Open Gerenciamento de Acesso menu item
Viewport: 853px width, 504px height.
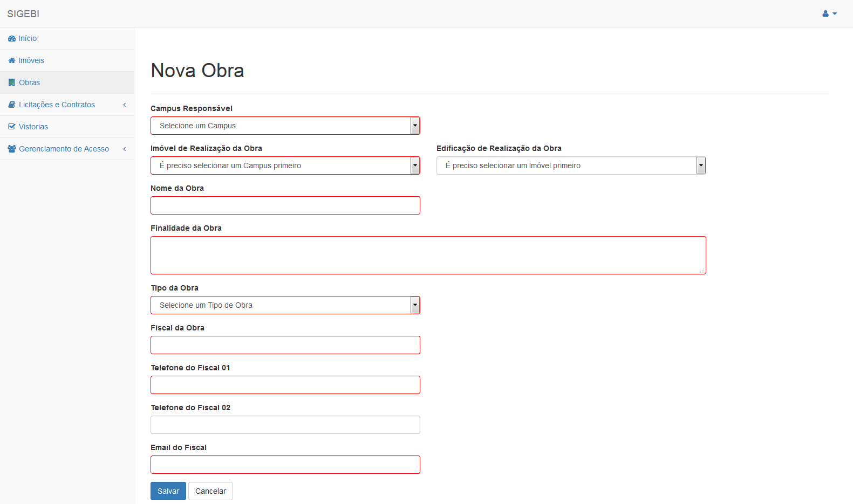67,149
